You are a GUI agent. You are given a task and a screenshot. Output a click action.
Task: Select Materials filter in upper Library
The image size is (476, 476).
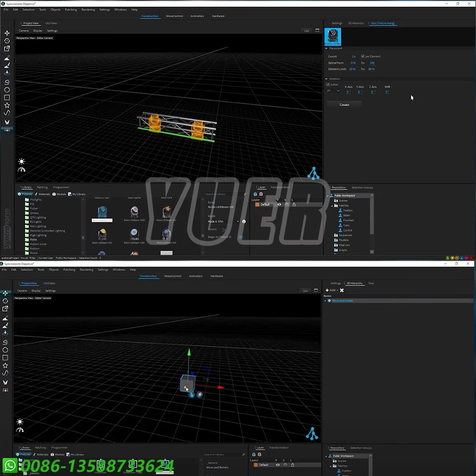coord(42,194)
